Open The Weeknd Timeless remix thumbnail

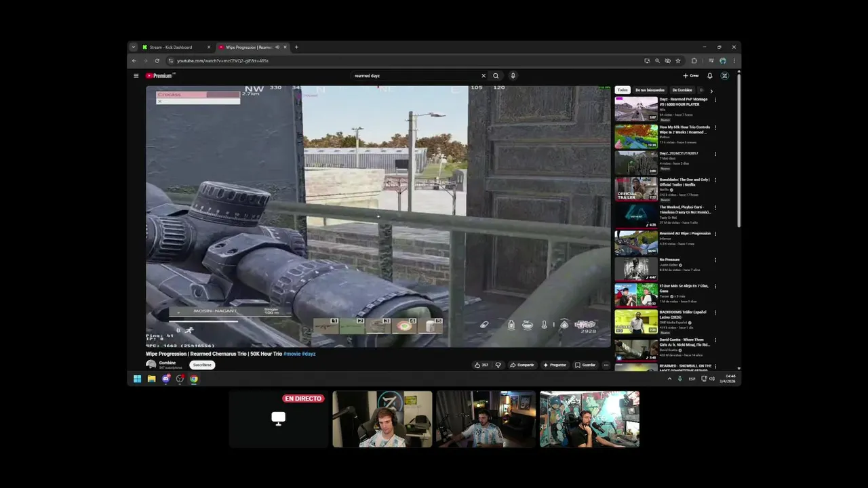point(636,216)
